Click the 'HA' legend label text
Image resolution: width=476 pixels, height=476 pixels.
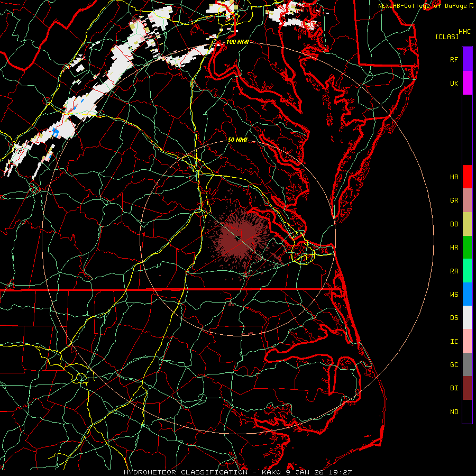[454, 177]
